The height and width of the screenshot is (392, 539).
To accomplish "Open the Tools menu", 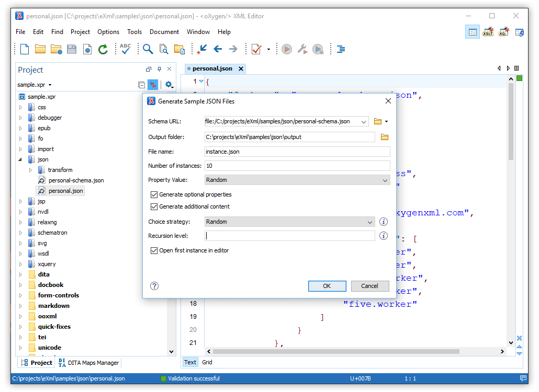I will (x=134, y=32).
